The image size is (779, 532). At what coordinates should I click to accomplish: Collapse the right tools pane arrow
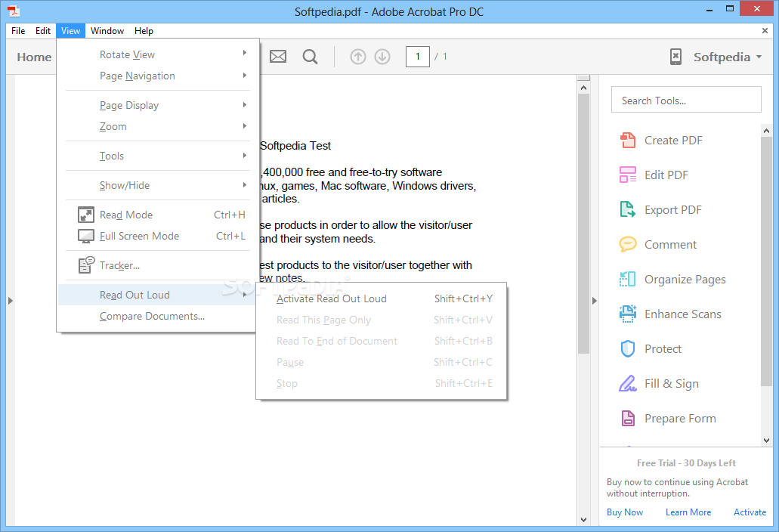coord(594,301)
